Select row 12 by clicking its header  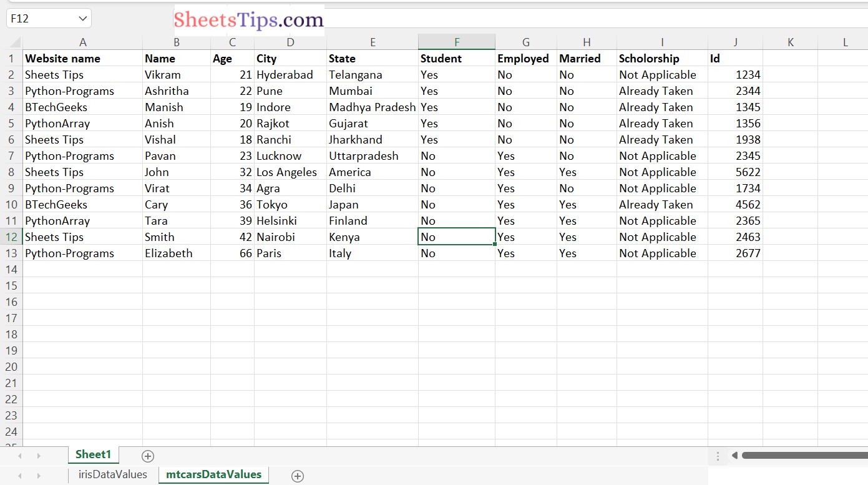[x=11, y=237]
